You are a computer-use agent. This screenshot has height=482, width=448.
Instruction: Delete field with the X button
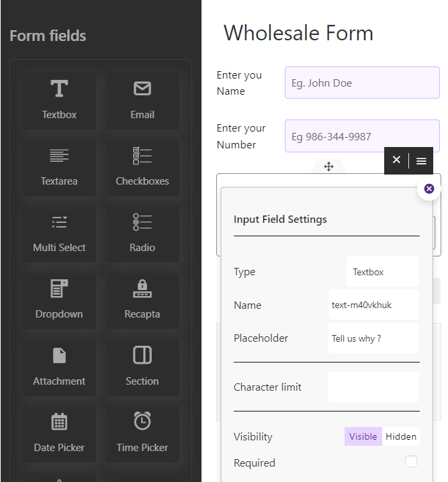click(396, 160)
